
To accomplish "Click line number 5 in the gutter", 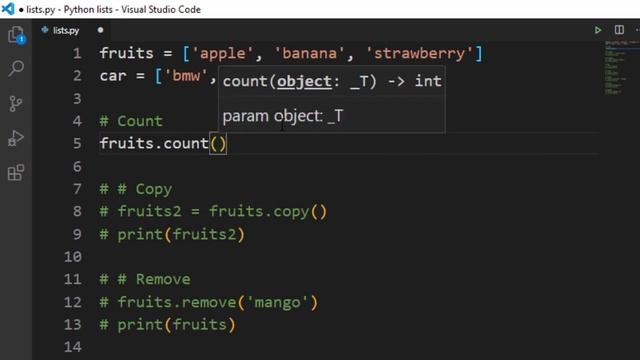I will tap(77, 143).
